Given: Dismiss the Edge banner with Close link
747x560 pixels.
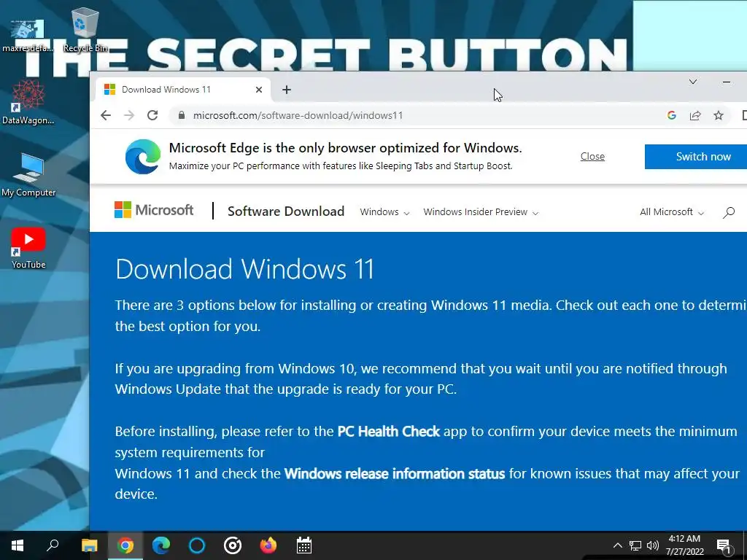Looking at the screenshot, I should [592, 156].
